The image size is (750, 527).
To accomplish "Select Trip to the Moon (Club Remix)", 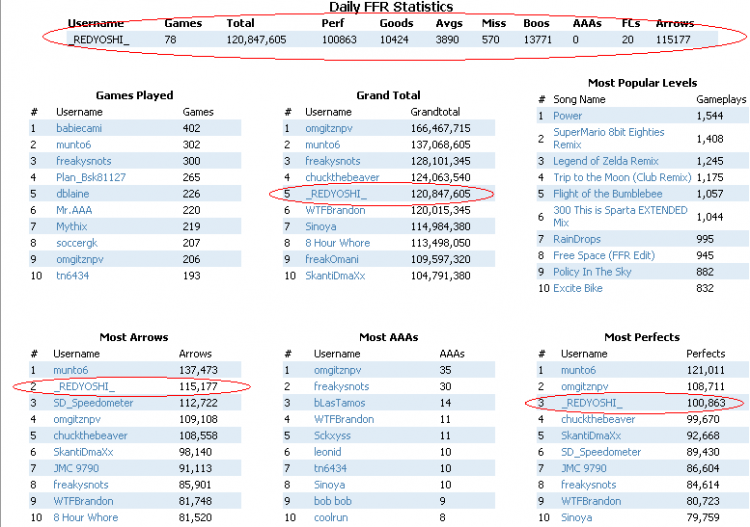I will [x=621, y=177].
